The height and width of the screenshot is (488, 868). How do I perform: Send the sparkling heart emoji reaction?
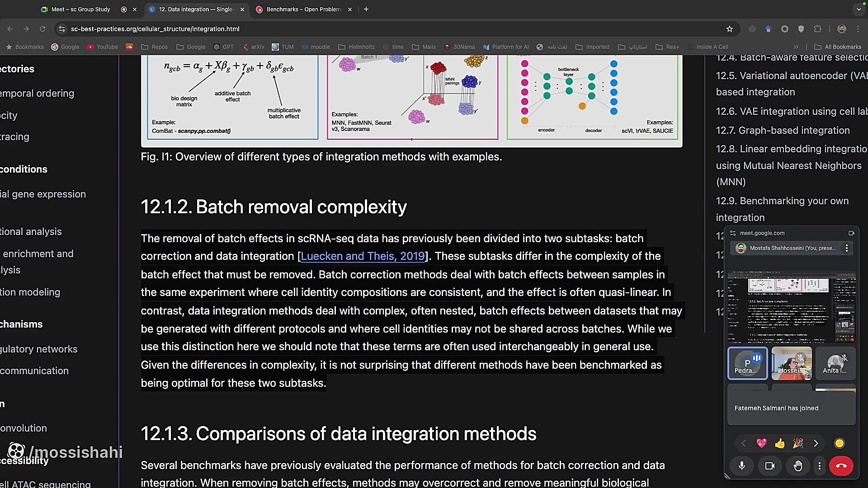coord(762,444)
